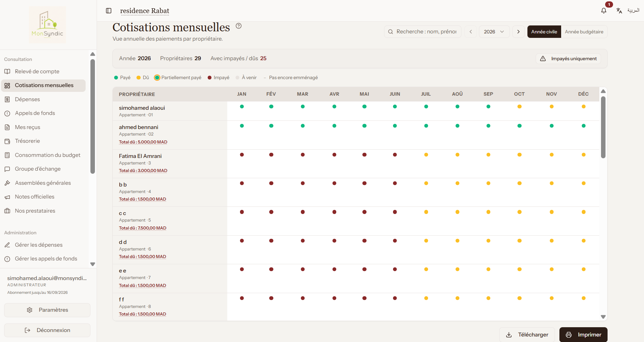Image resolution: width=644 pixels, height=342 pixels.
Task: Click the language translation icon
Action: (619, 11)
